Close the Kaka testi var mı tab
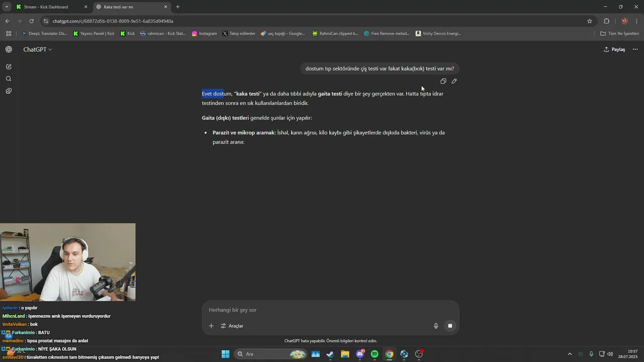The width and height of the screenshot is (644, 362). tap(165, 7)
